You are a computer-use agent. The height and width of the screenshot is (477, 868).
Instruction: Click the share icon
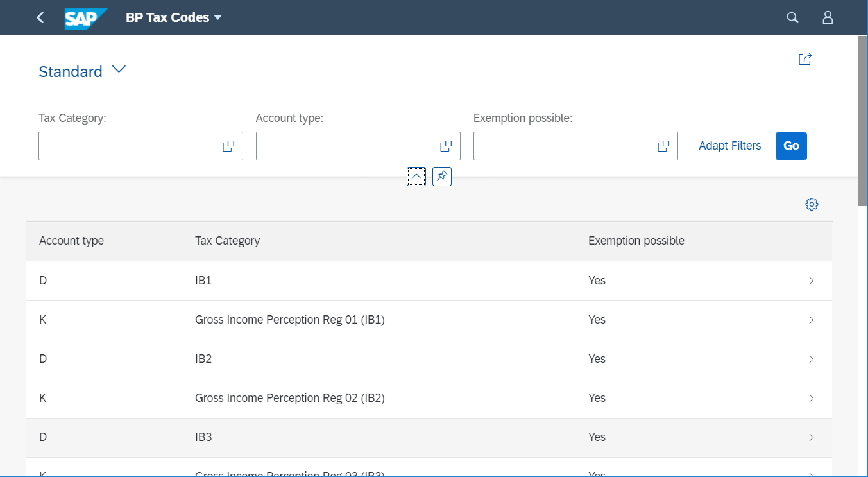(x=805, y=59)
